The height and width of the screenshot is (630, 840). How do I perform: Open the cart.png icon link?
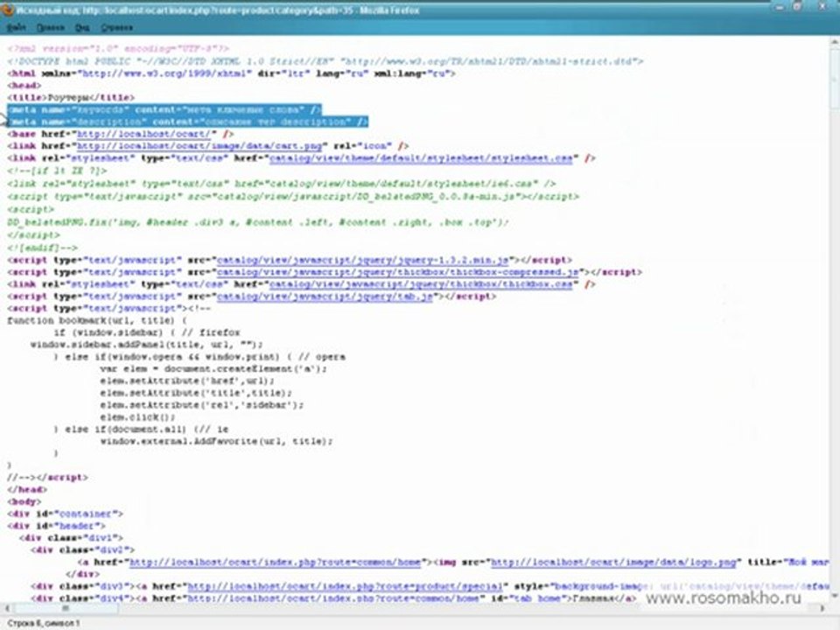(199, 146)
